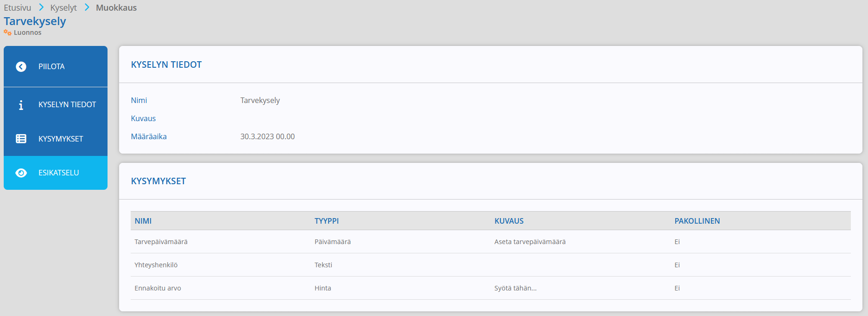Click Ei in Ennakoitu arvo row

coord(677,288)
